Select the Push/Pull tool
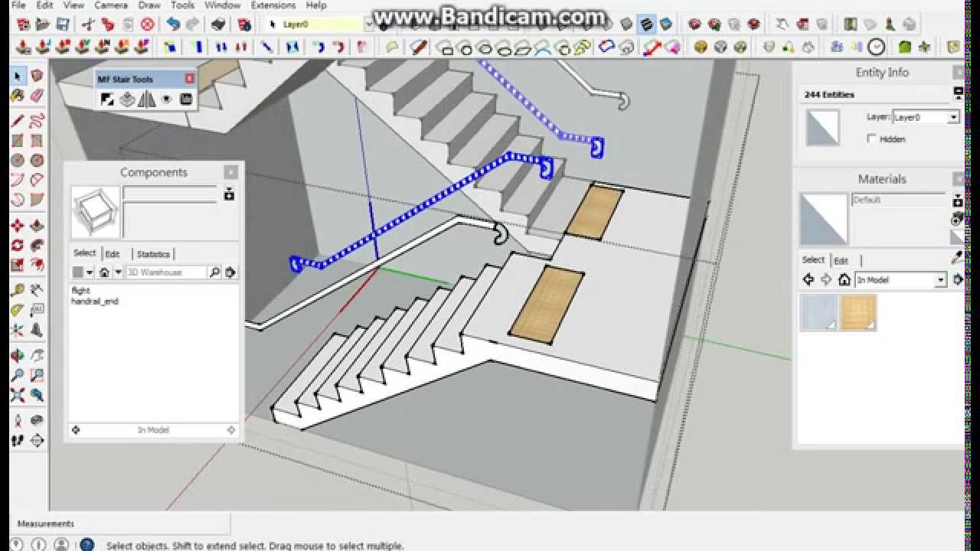980x551 pixels. click(37, 226)
